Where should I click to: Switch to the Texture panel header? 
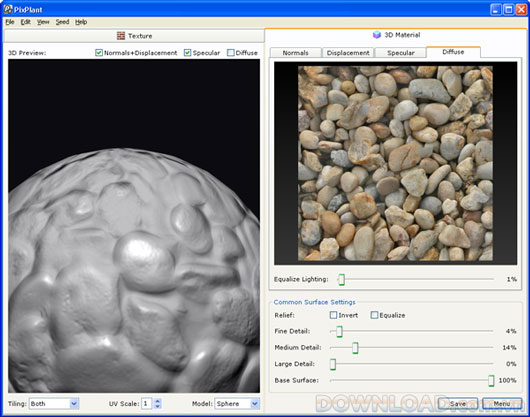click(134, 36)
